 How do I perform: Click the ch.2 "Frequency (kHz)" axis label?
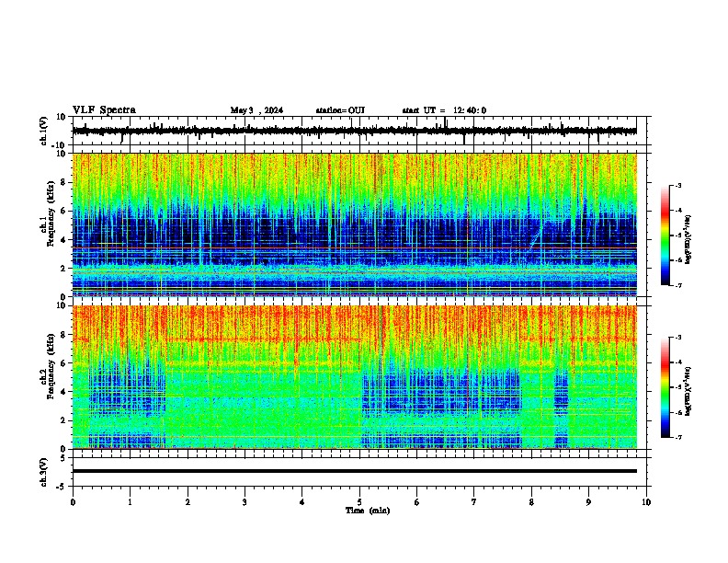pyautogui.click(x=51, y=365)
